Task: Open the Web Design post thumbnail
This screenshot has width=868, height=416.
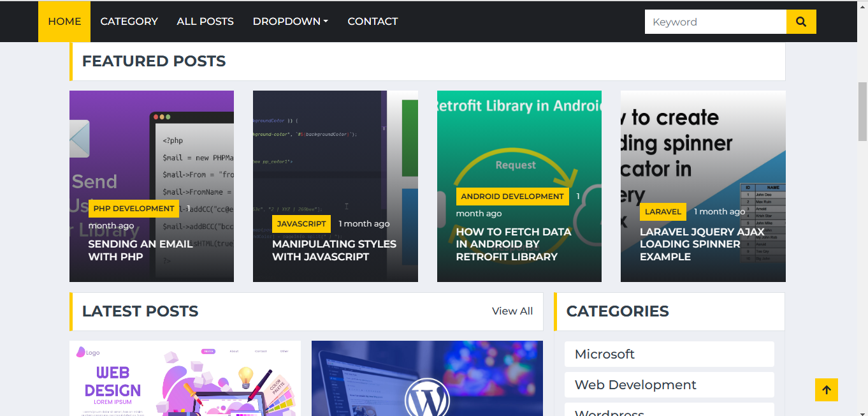Action: [x=185, y=378]
